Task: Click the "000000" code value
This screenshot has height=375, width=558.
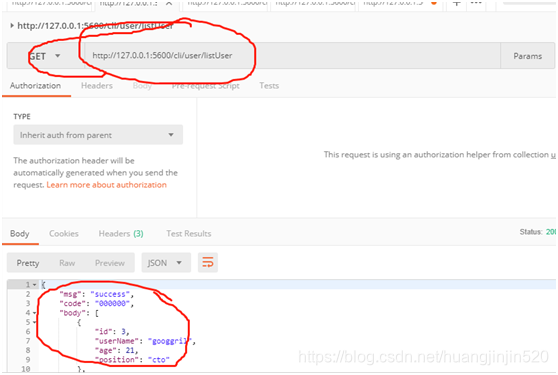Action: 112,303
